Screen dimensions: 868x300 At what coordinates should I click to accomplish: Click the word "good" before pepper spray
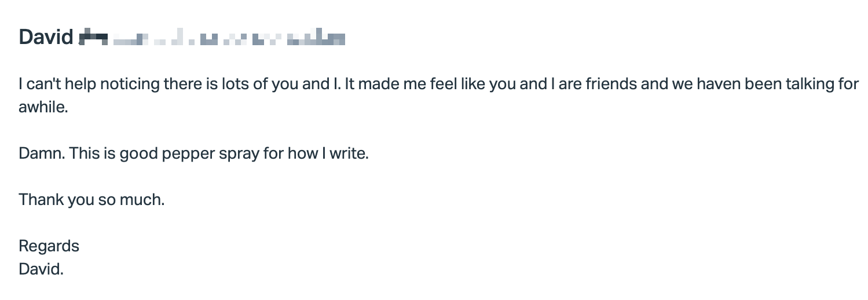coord(140,153)
